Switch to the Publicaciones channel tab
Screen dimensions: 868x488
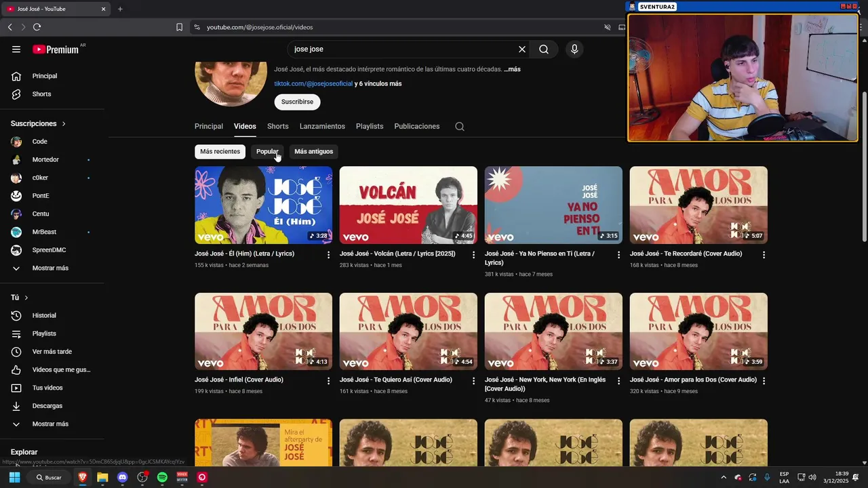pyautogui.click(x=416, y=127)
